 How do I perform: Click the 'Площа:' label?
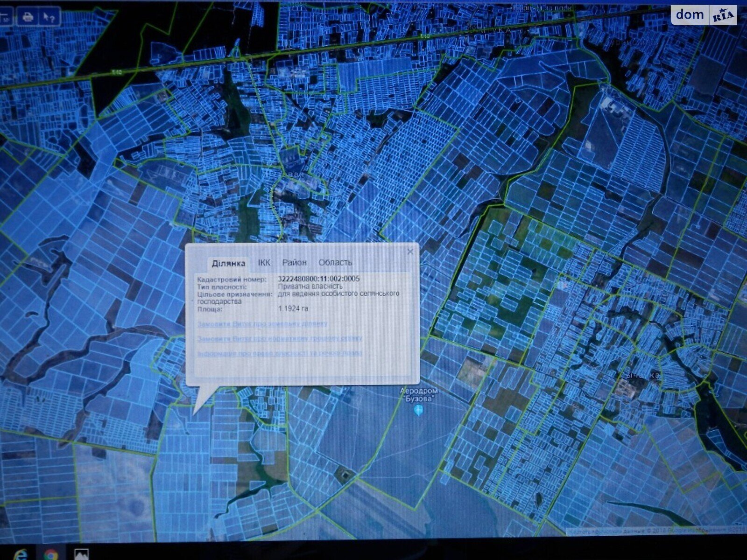[210, 309]
